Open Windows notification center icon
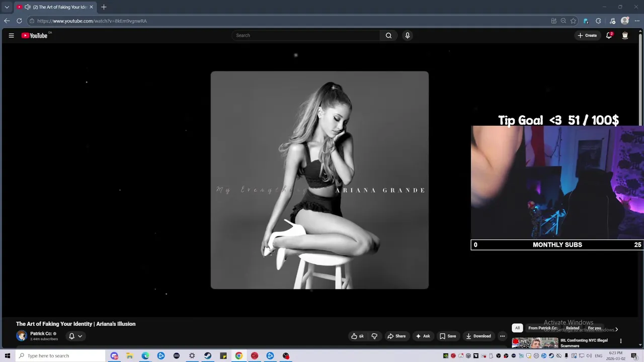Viewport: 644px width, 362px height. coord(634,356)
